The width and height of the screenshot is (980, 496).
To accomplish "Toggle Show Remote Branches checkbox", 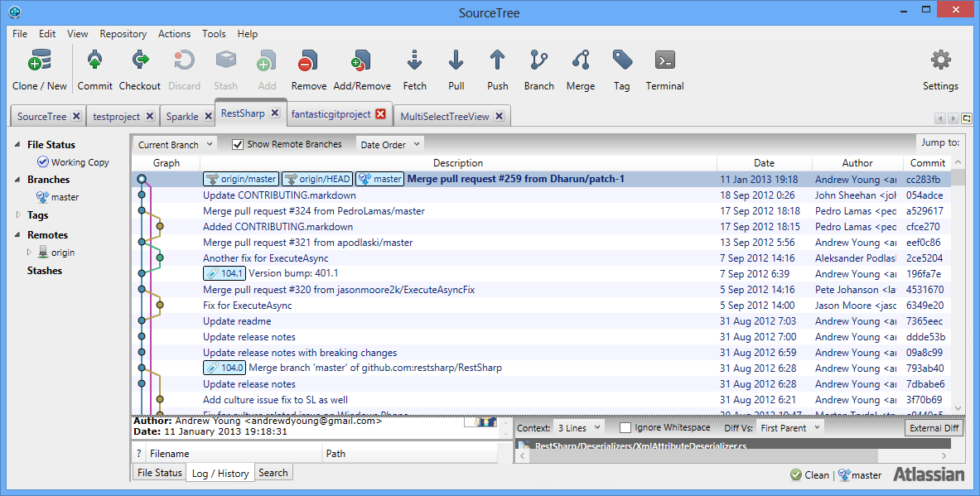I will tap(238, 144).
